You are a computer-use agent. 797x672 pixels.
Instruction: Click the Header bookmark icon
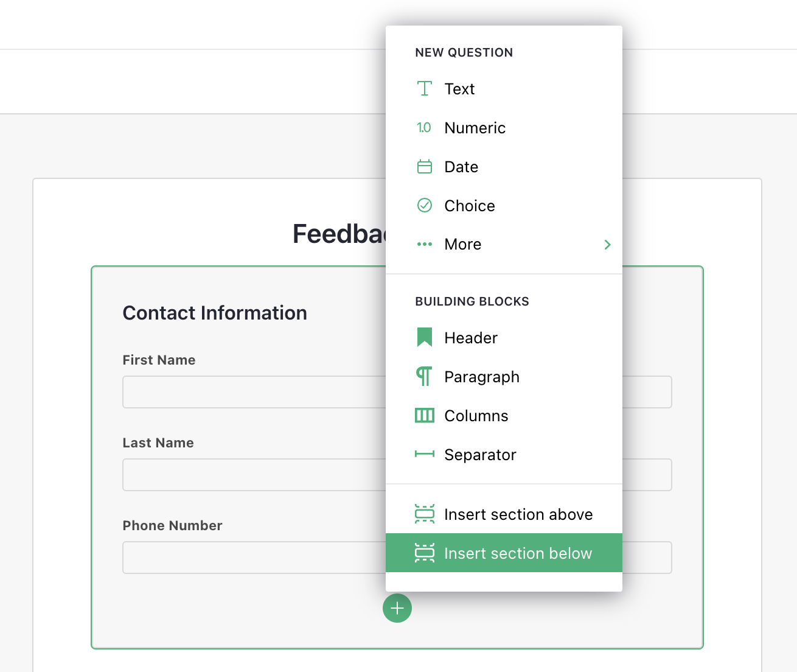click(425, 338)
